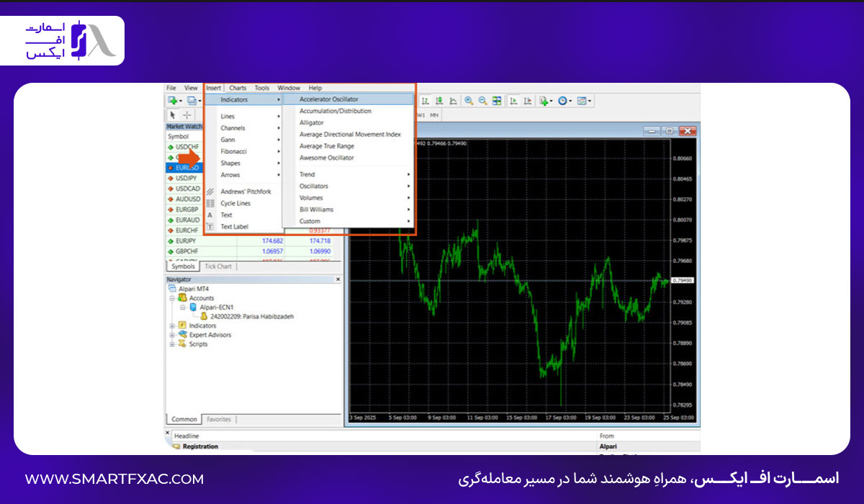Open the Fibonacci submenu in Insert
The height and width of the screenshot is (504, 864).
tap(243, 151)
